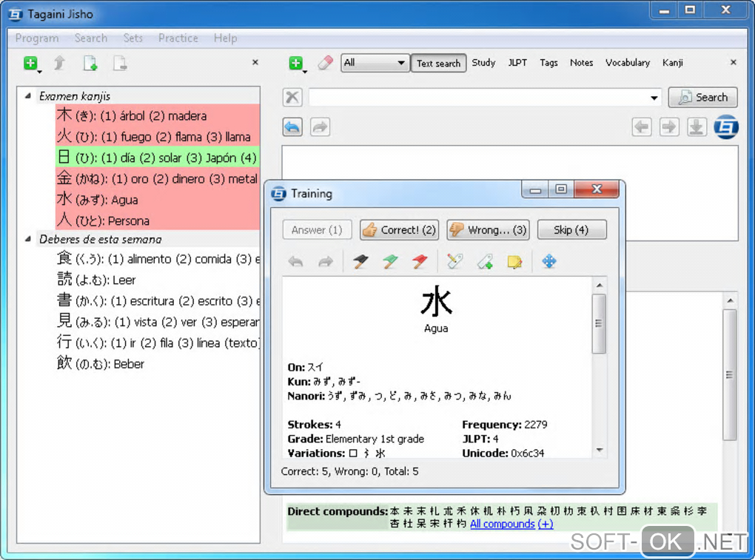The height and width of the screenshot is (560, 755).
Task: Select the green 日 día solar entry
Action: 158,158
